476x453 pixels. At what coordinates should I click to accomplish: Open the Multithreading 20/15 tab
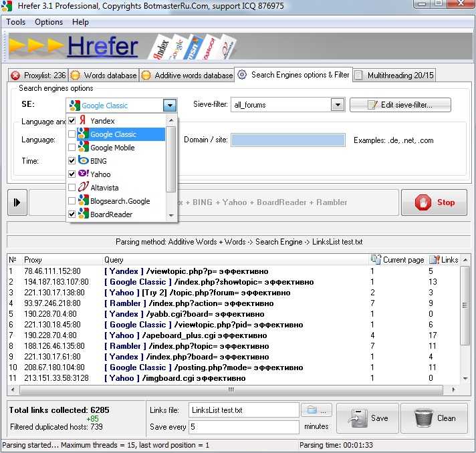pos(394,75)
